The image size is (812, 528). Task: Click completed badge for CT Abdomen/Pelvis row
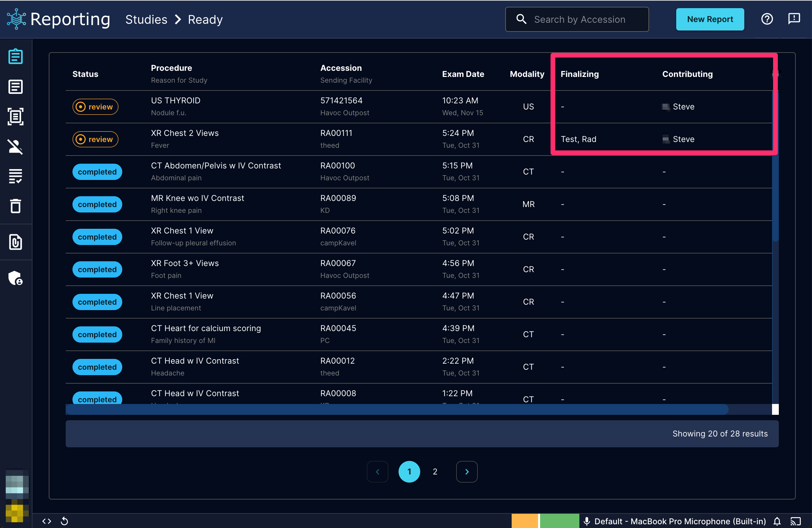(97, 172)
